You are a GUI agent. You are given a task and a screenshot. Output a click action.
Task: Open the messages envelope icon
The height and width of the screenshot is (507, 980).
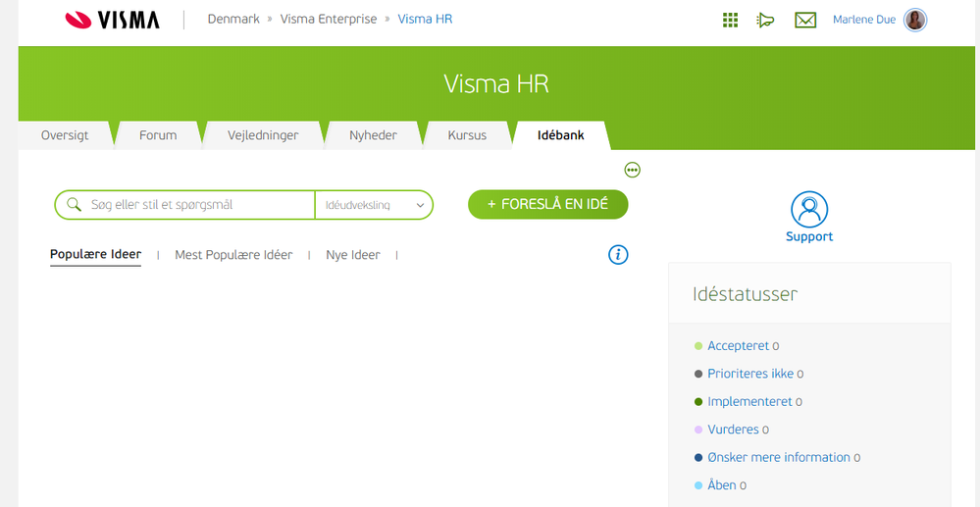point(805,20)
